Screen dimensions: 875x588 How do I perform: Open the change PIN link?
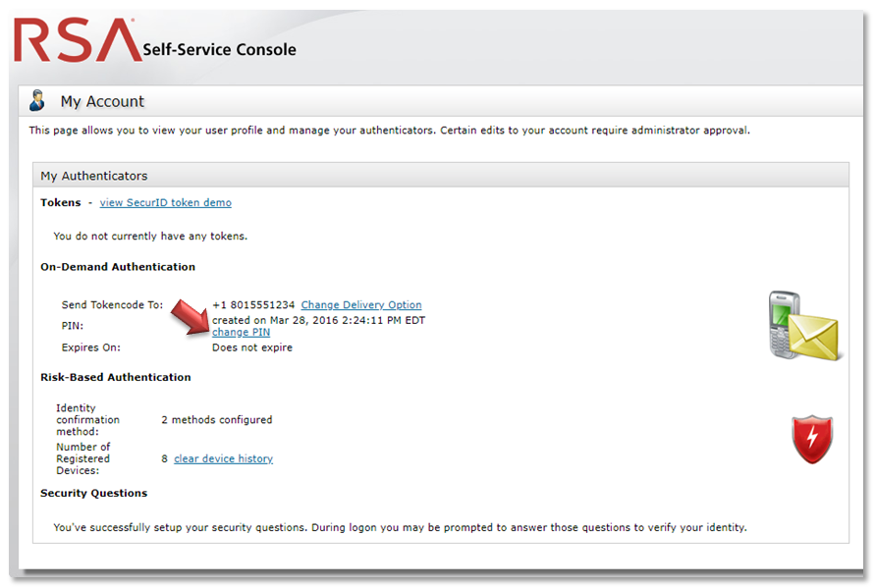click(241, 332)
